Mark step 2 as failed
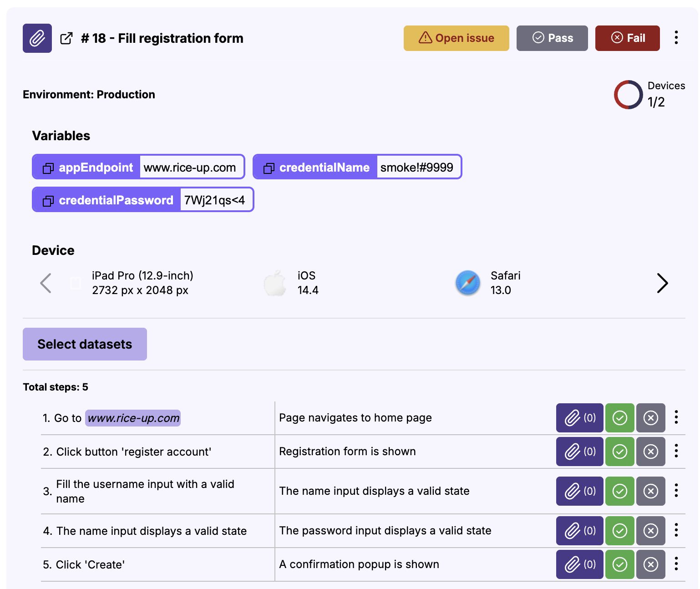The height and width of the screenshot is (589, 700). coord(650,451)
